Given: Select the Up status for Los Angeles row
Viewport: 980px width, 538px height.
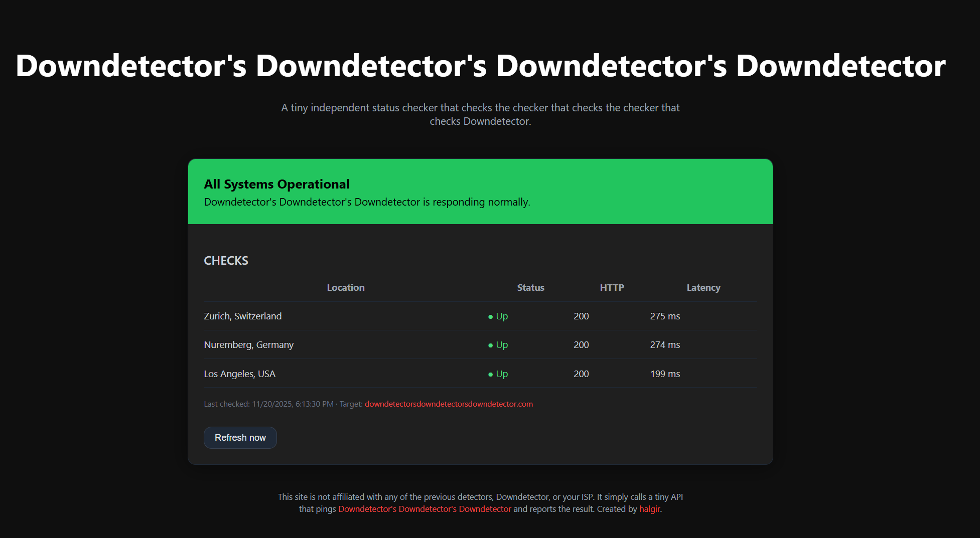Looking at the screenshot, I should coord(501,374).
